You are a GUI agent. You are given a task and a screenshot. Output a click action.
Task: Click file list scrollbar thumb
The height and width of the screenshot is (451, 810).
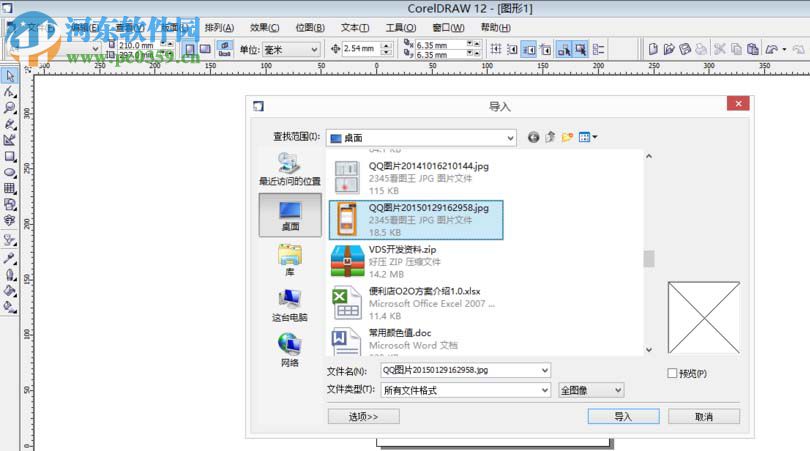pyautogui.click(x=649, y=258)
